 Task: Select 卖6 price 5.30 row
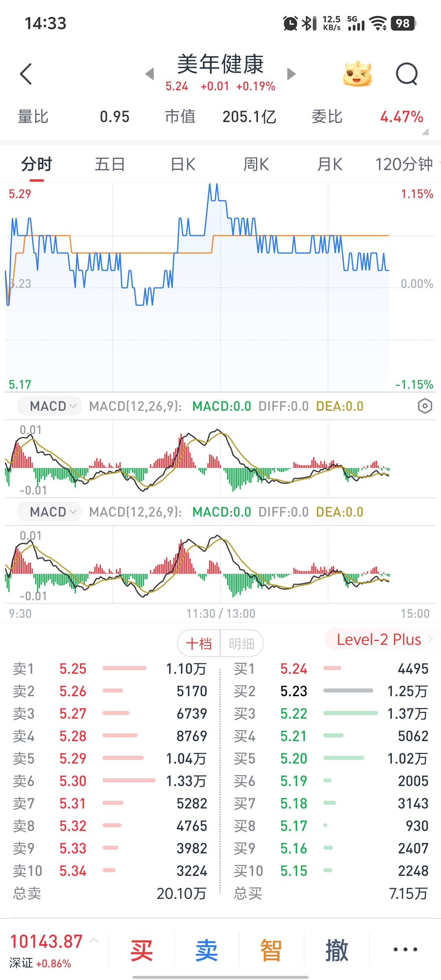click(110, 781)
